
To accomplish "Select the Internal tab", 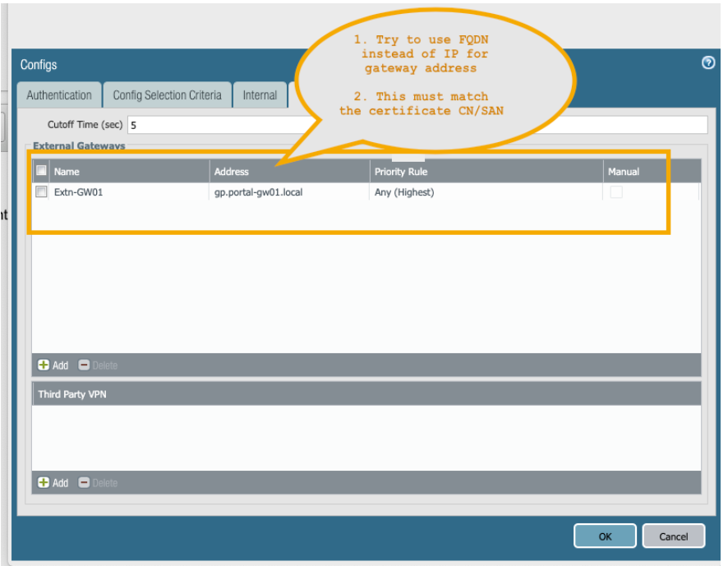I will 260,94.
